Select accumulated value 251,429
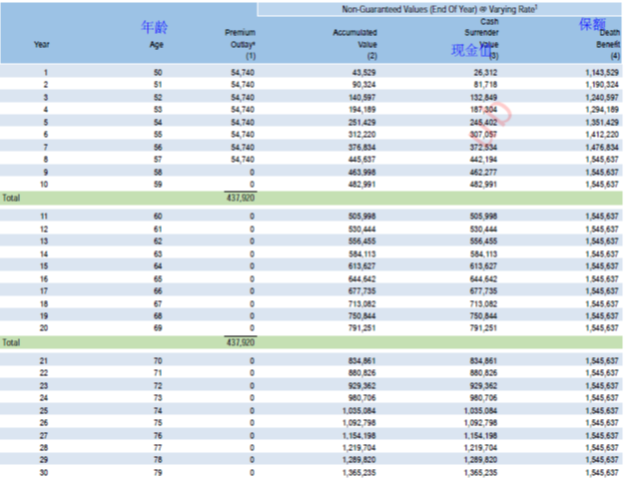639x479 pixels. [362, 122]
